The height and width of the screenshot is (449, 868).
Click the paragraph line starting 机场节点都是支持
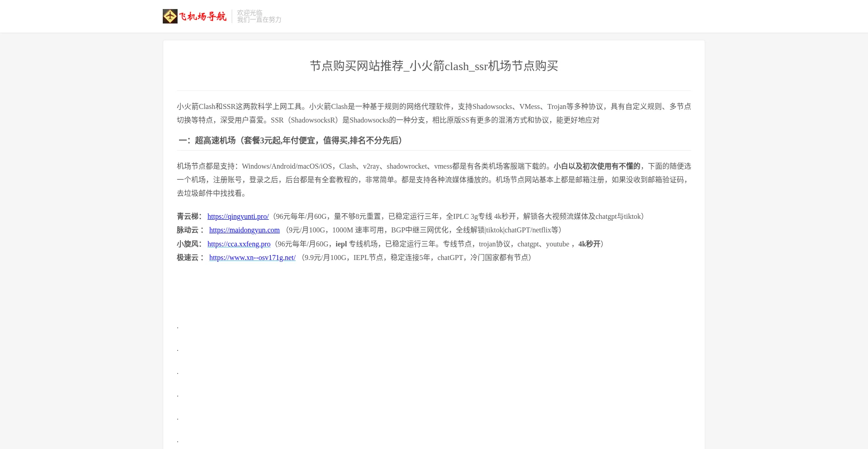click(x=434, y=166)
